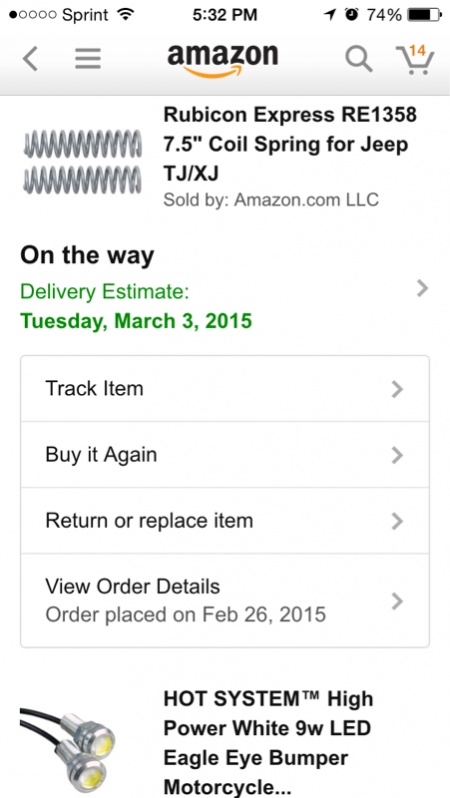Choose Buy it Again
This screenshot has height=798, width=450.
[224, 454]
